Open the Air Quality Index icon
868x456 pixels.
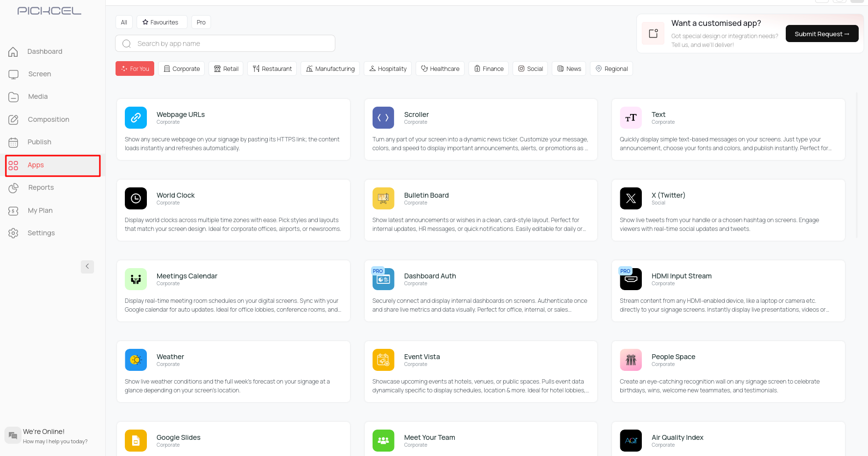pyautogui.click(x=631, y=440)
